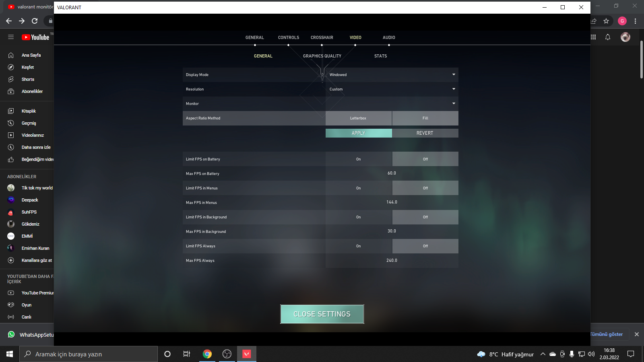
Task: Reload the page in Chrome
Action: [35, 21]
